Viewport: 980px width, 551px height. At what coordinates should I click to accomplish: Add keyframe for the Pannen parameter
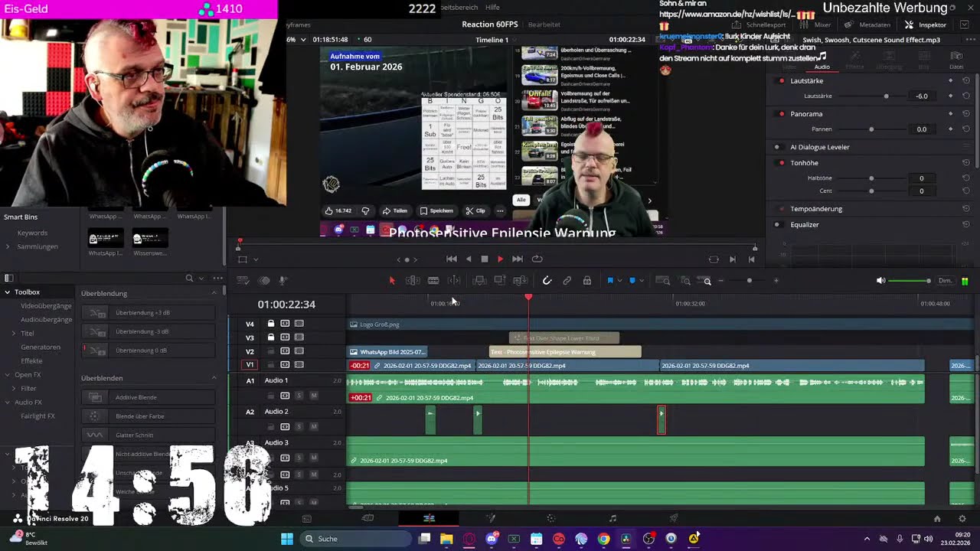pos(951,129)
